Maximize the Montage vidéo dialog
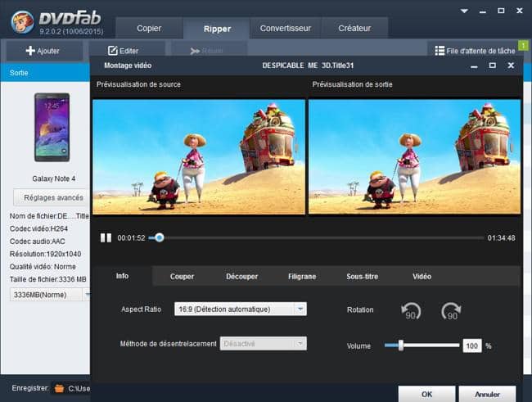This screenshot has height=402, width=532. pyautogui.click(x=492, y=65)
